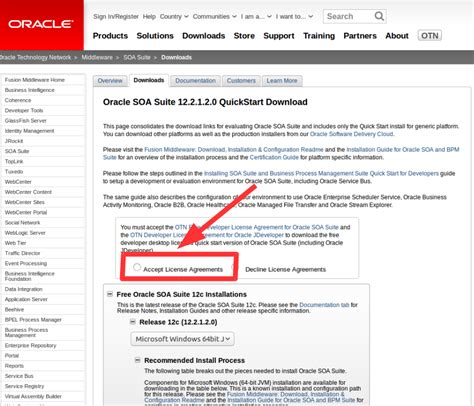Viewport: 474px width, 406px height.
Task: Select the Downloads tab
Action: (x=149, y=80)
